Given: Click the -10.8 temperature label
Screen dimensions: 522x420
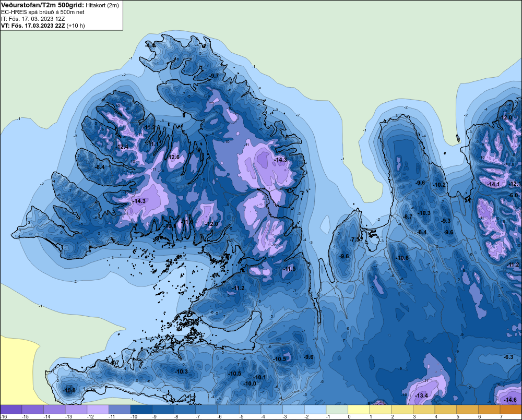Looking at the screenshot, I should 69,390.
